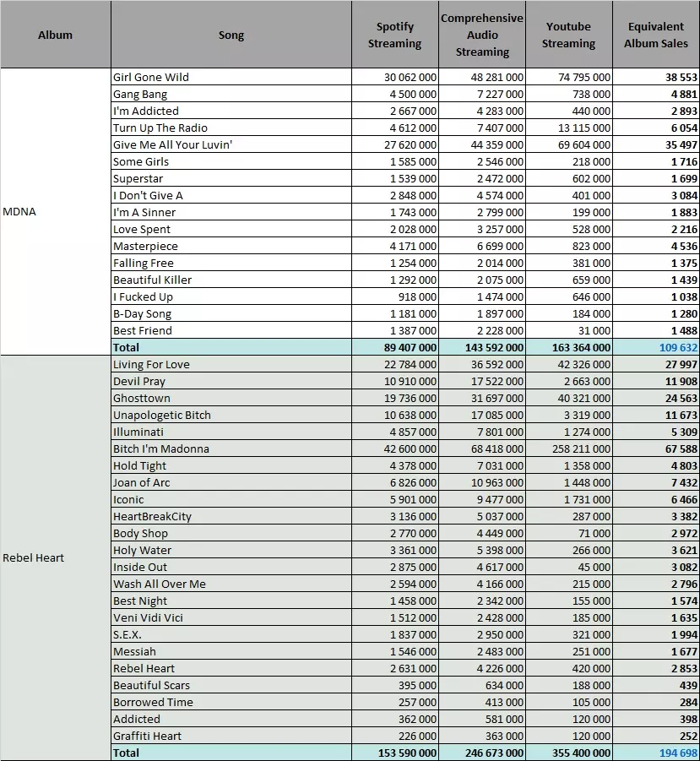Screen dimensions: 700x761
Task: Select the S.E.X. song cell
Action: (231, 635)
